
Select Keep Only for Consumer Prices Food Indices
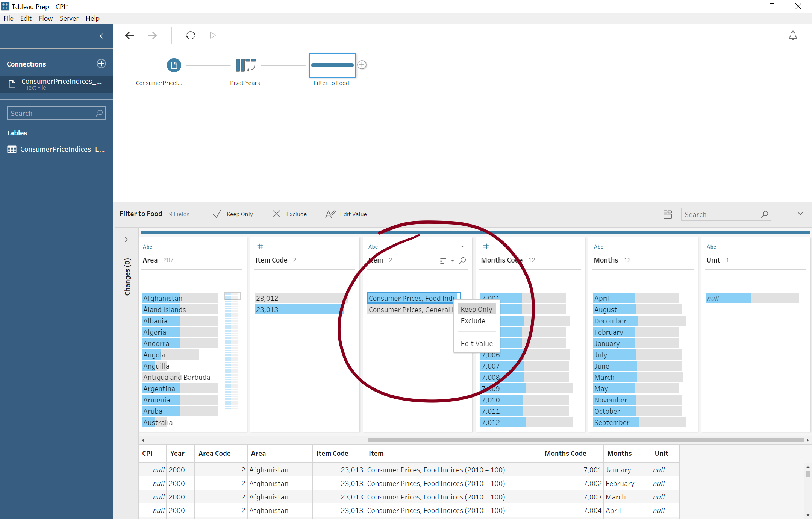[476, 309]
